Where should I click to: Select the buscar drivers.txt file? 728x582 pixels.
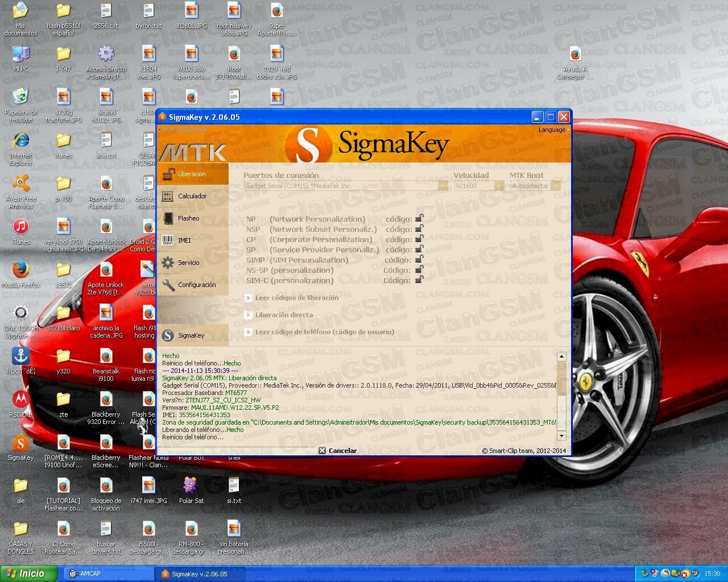click(106, 537)
